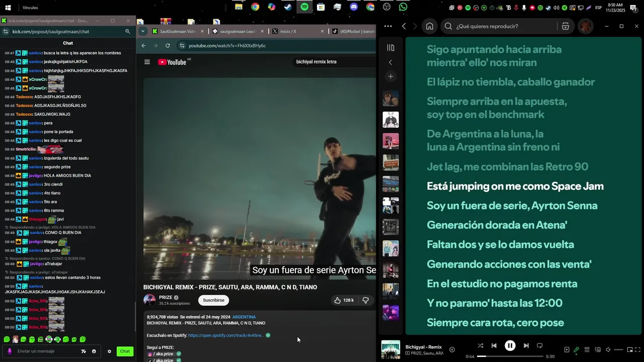Open Chrome tab search dropdown arrow
The width and height of the screenshot is (644, 362).
143,31
